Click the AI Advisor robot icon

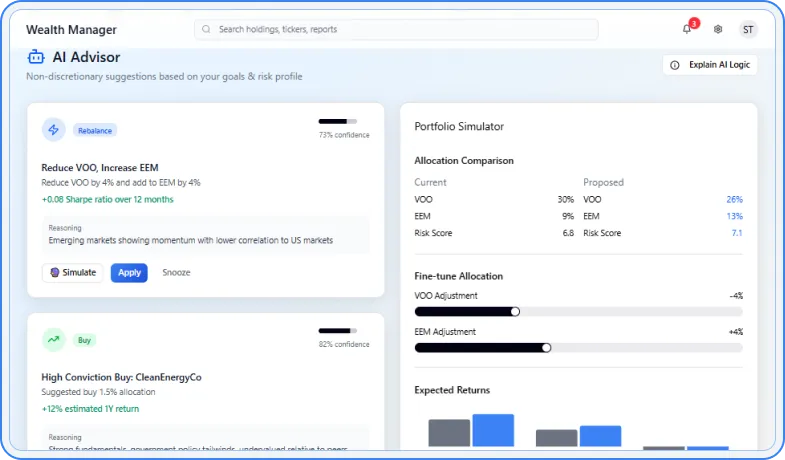tap(35, 58)
